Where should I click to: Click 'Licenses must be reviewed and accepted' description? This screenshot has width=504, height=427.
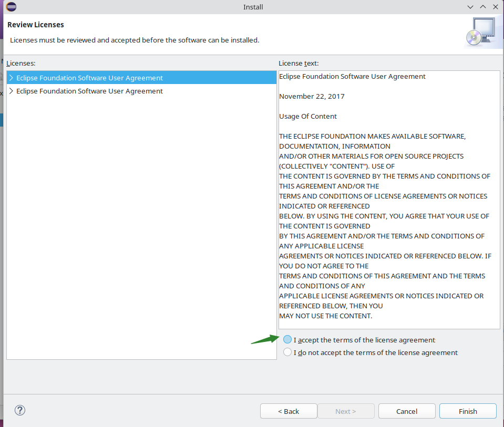(x=135, y=40)
